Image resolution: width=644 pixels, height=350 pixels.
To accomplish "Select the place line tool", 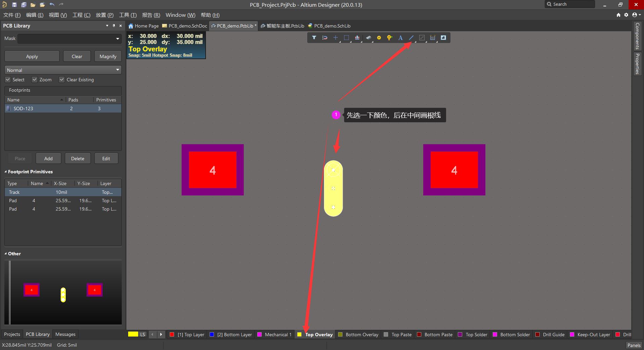I will click(411, 38).
